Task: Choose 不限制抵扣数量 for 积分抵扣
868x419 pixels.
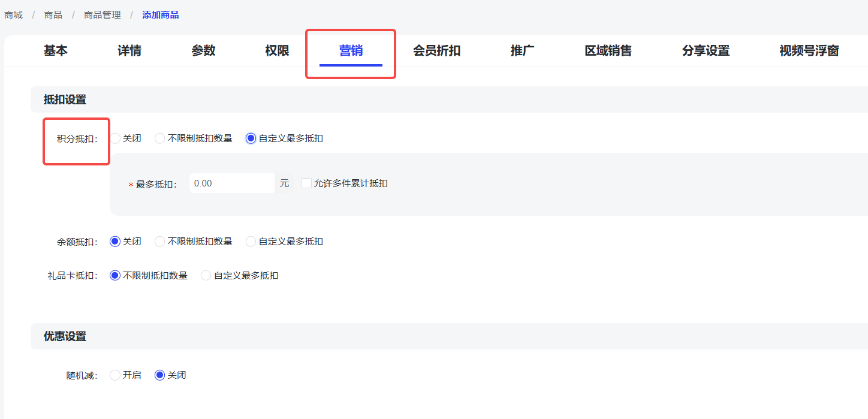Action: 160,138
